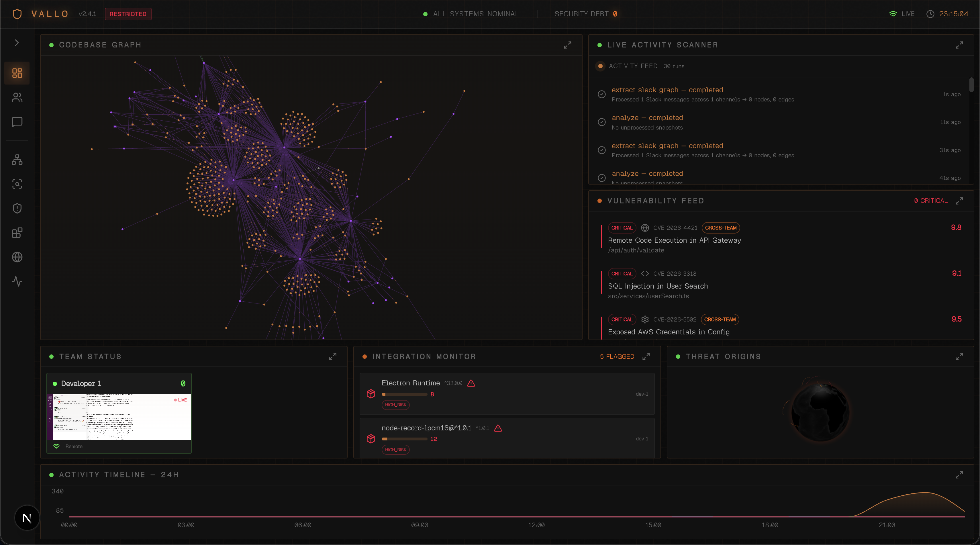Image resolution: width=980 pixels, height=545 pixels.
Task: Click the dashboard grid sidebar icon
Action: (17, 73)
